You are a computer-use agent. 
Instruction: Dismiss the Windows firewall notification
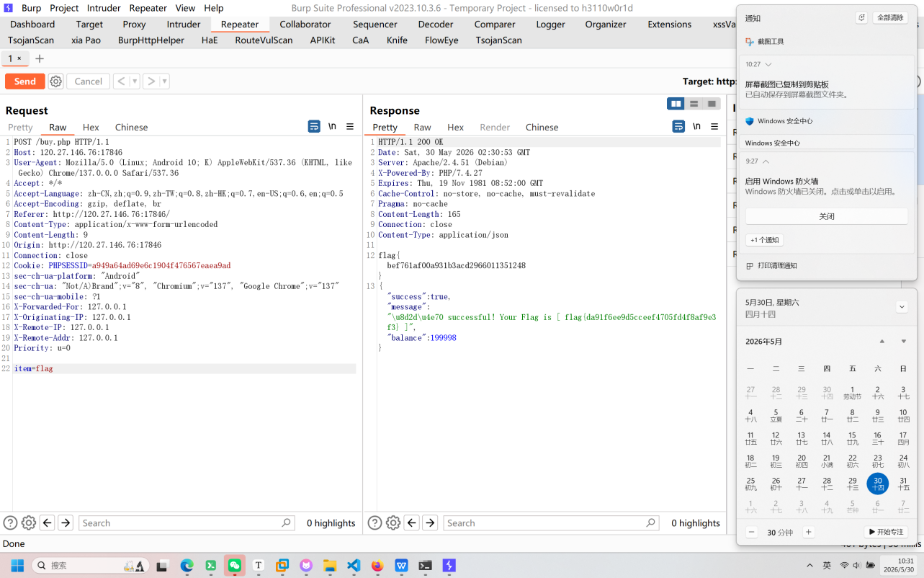[x=827, y=216]
